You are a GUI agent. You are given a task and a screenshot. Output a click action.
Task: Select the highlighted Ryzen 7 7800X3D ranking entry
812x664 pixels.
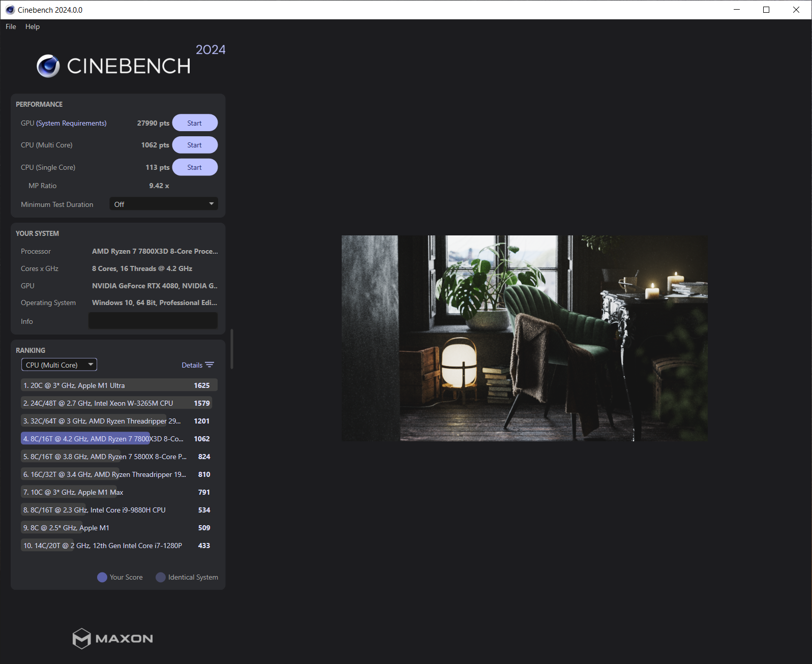tap(119, 439)
